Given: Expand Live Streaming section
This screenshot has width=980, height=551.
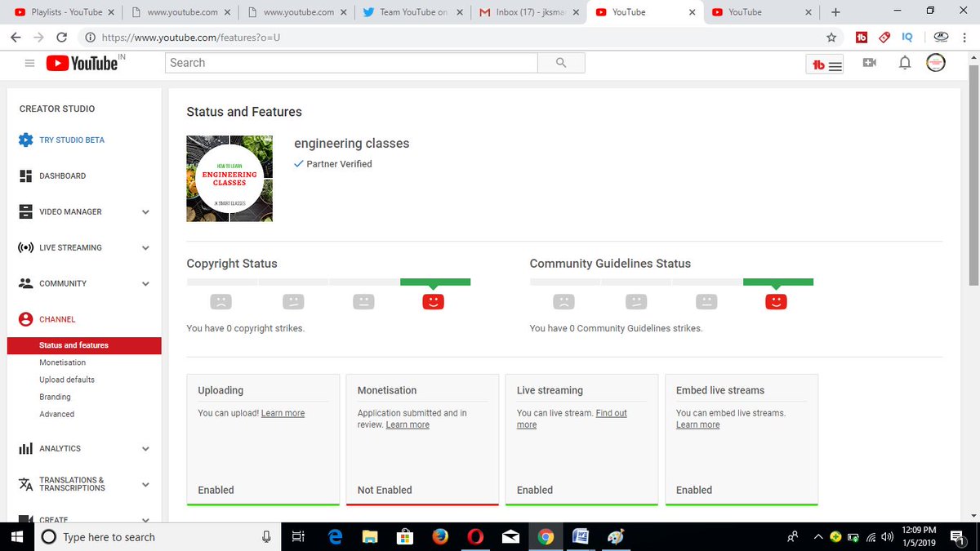Looking at the screenshot, I should click(x=145, y=248).
